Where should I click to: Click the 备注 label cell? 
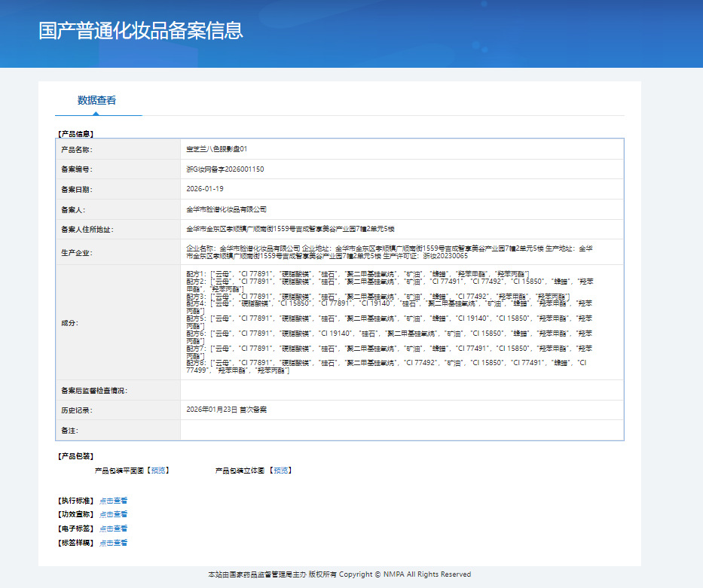118,431
